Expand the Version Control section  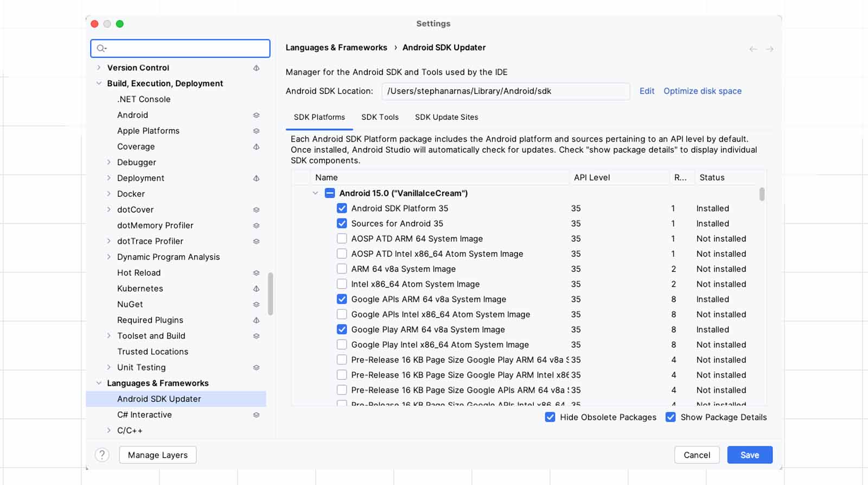(x=98, y=68)
